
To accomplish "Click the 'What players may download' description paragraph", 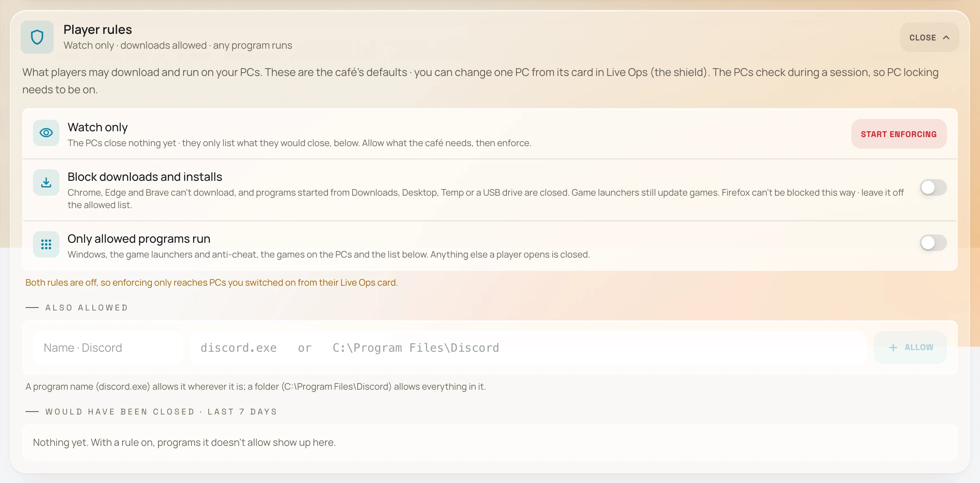I will pyautogui.click(x=481, y=81).
